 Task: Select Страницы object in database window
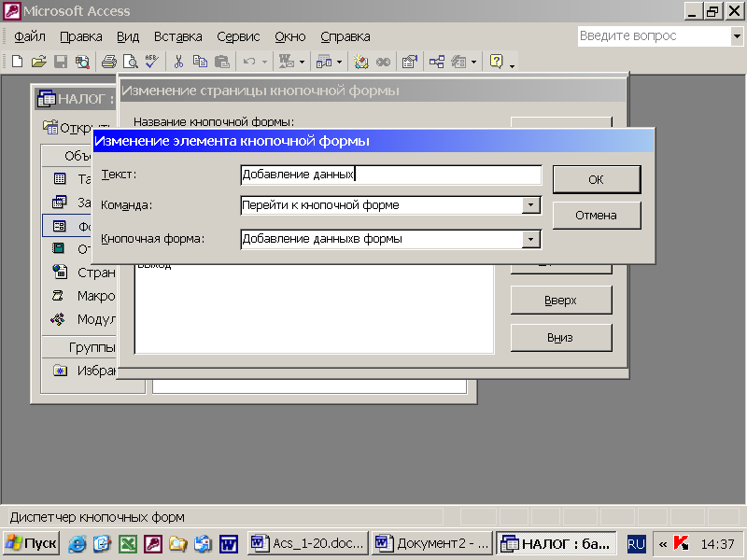[x=83, y=273]
